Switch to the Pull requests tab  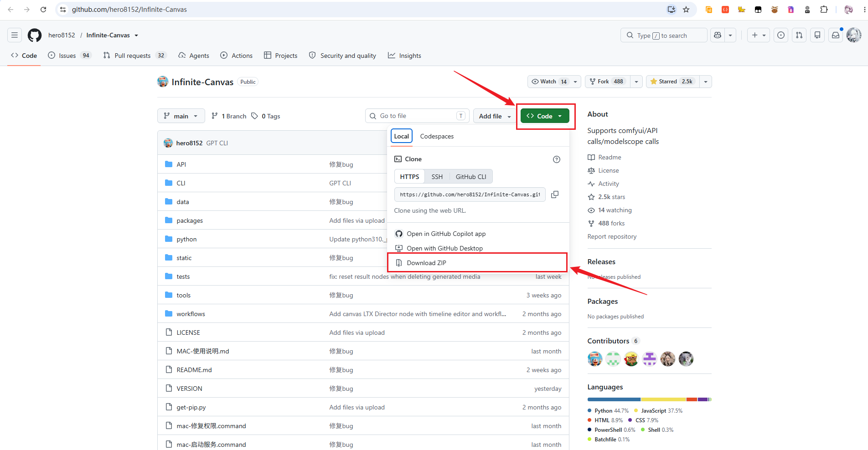click(135, 56)
